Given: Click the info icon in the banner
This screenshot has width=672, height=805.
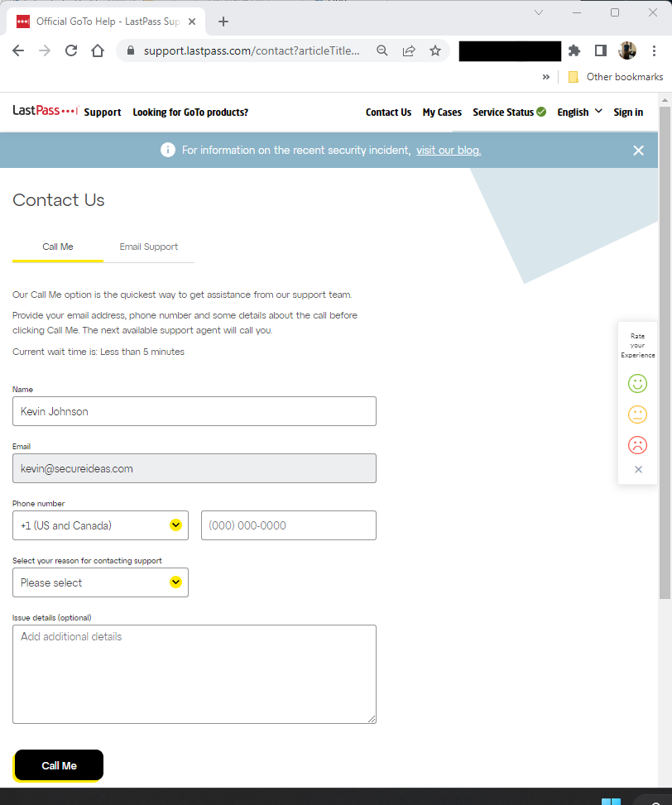Looking at the screenshot, I should click(x=168, y=150).
